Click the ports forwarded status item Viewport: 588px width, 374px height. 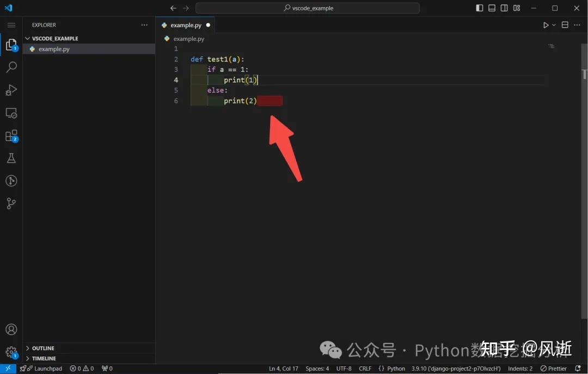click(x=107, y=369)
